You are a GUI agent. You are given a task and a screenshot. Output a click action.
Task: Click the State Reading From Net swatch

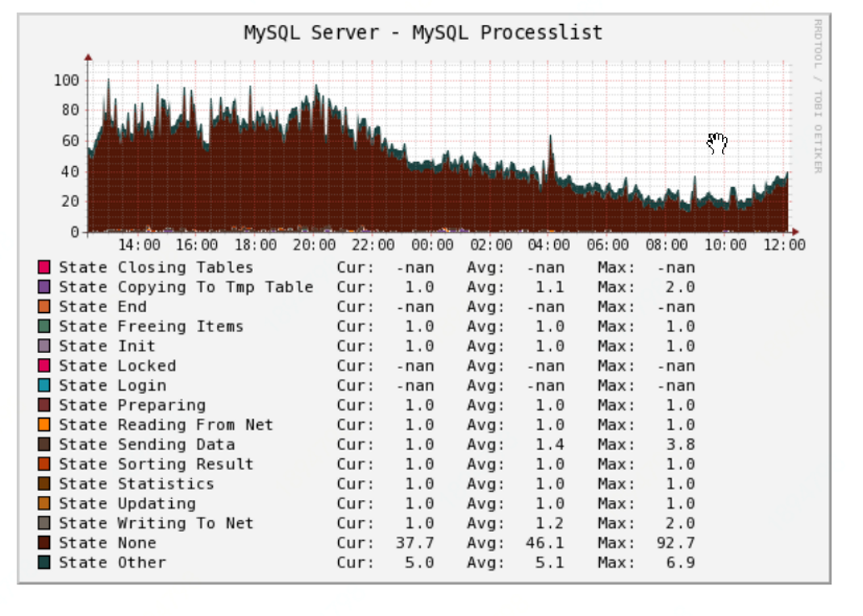44,425
